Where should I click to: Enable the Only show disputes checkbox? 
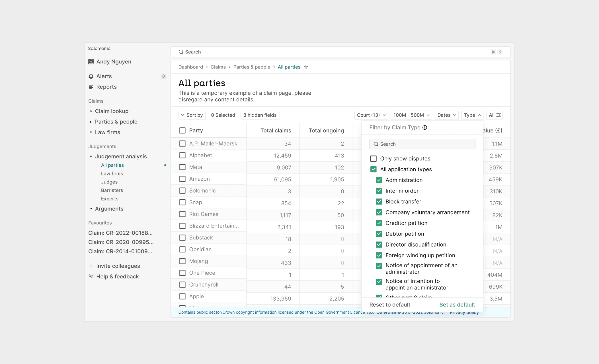373,158
